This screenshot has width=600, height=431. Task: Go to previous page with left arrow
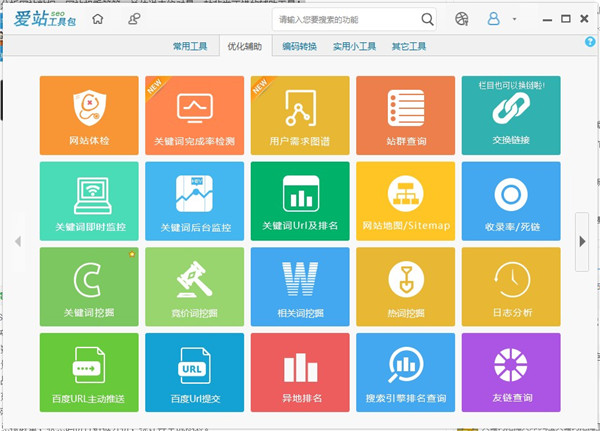18,242
